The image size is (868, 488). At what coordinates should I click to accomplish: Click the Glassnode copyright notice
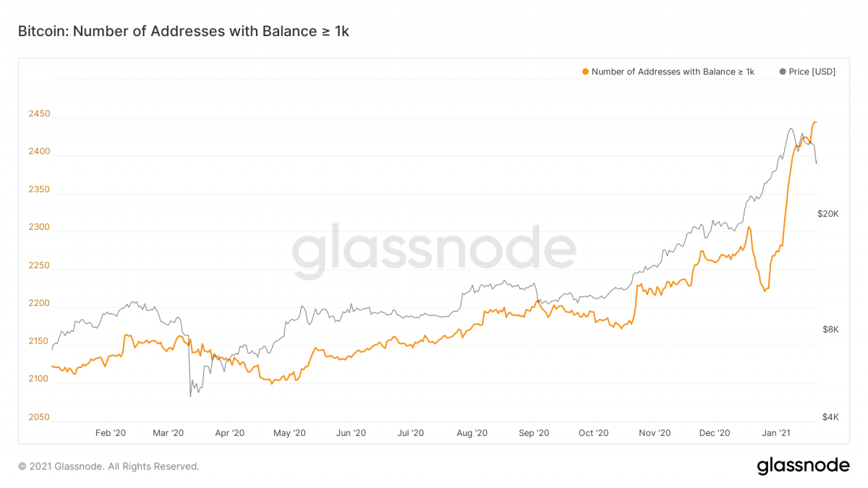click(109, 466)
